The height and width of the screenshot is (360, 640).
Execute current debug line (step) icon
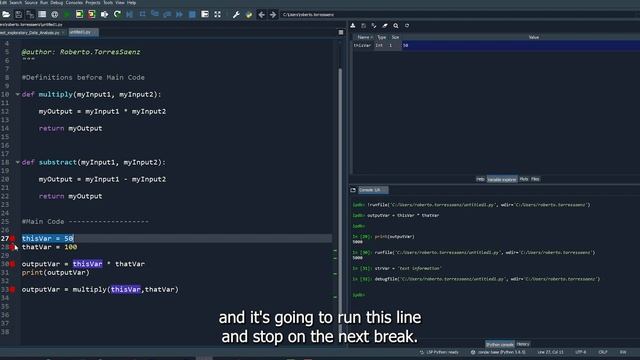(x=142, y=15)
